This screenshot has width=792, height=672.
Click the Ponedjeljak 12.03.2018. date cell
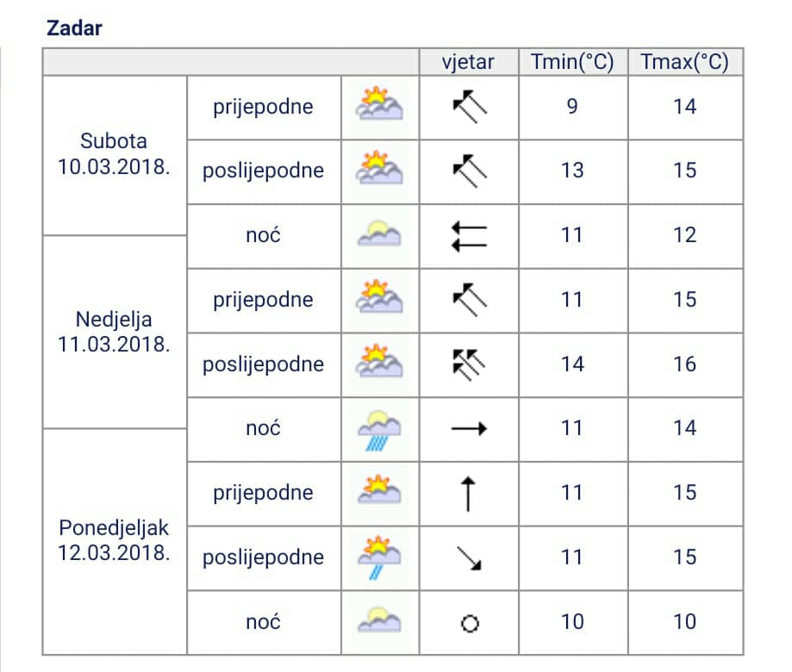tap(114, 539)
